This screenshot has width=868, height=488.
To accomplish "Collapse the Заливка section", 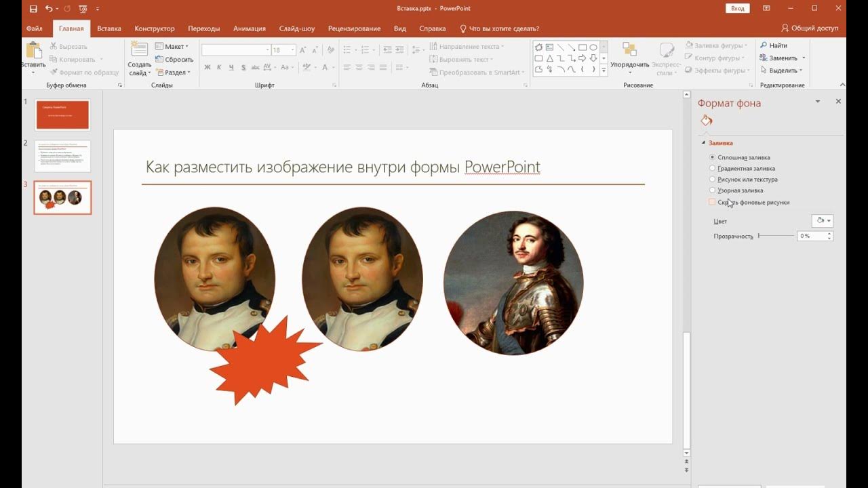I will pos(703,143).
